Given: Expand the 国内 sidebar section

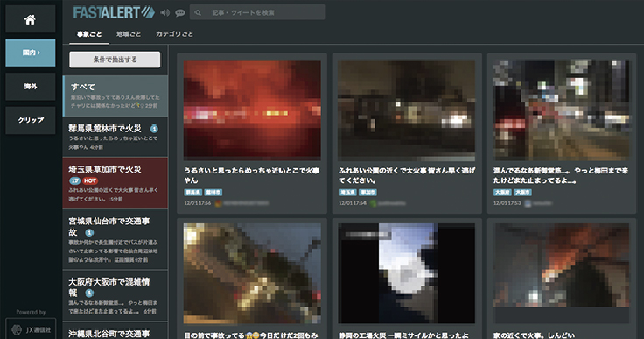Looking at the screenshot, I should coord(31,53).
